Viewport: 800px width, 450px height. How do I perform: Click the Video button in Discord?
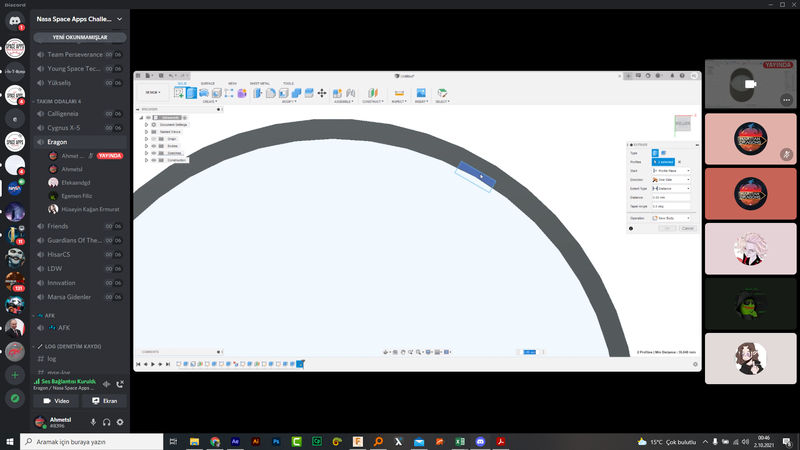56,400
